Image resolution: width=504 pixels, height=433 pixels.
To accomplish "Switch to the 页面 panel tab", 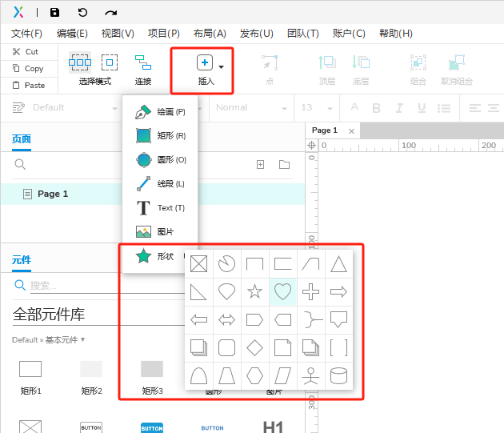I will (x=22, y=139).
